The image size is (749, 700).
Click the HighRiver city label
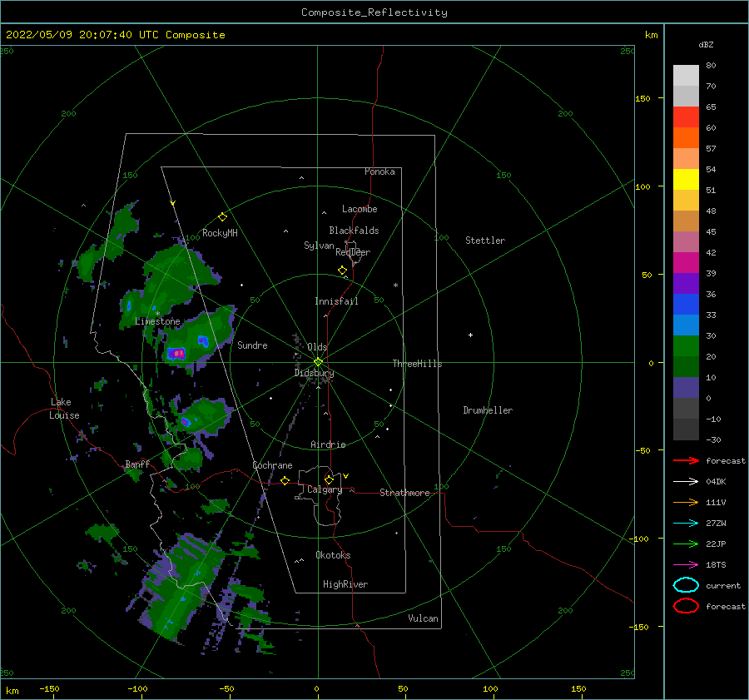point(345,584)
